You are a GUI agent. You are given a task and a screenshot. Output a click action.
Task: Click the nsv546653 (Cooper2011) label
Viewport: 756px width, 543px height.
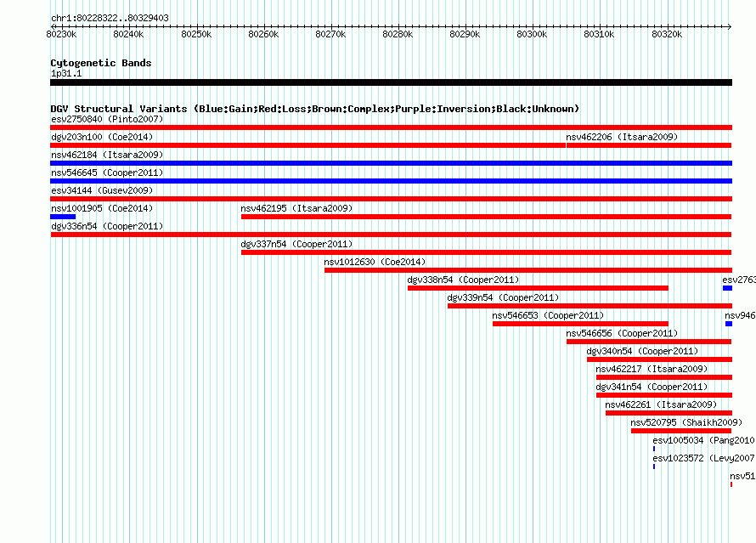(x=548, y=315)
